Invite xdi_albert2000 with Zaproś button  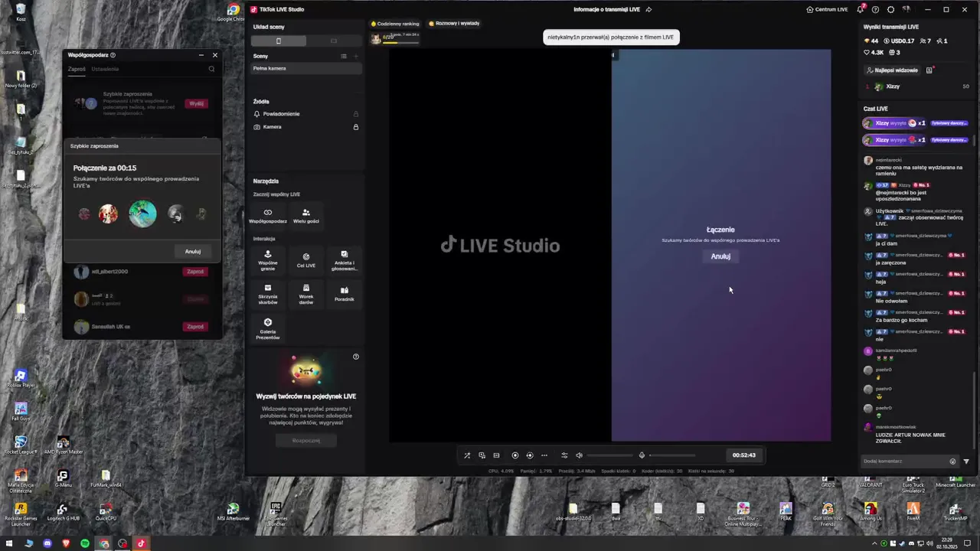(x=195, y=272)
